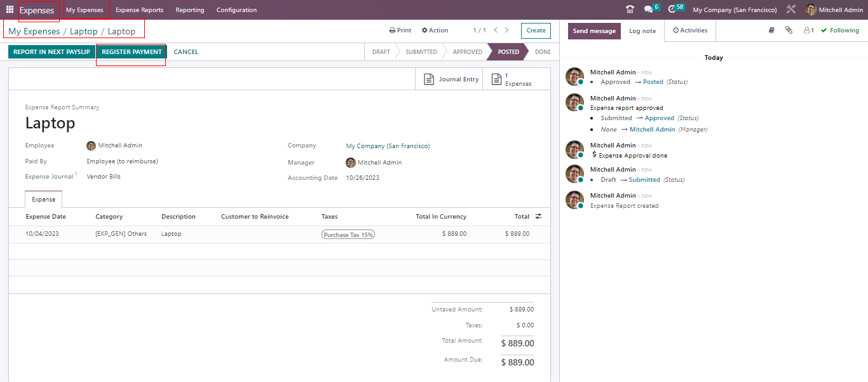Open column settings icon in expense table

click(x=538, y=217)
